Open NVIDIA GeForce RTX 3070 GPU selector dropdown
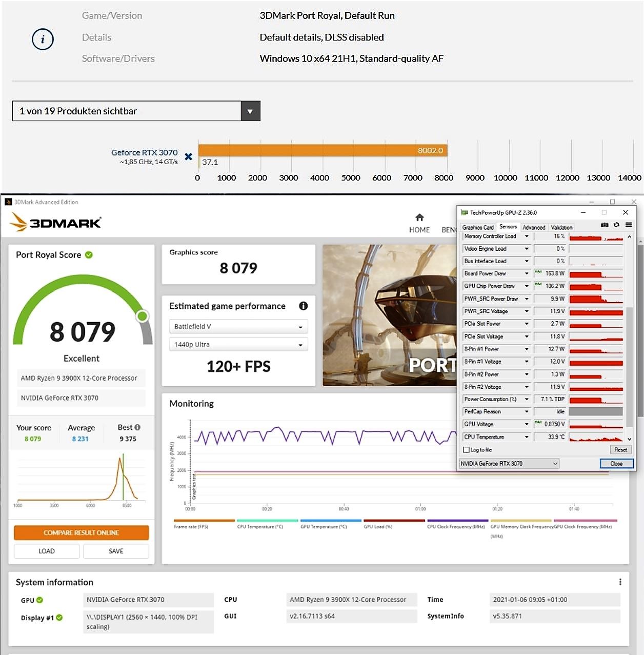The width and height of the screenshot is (644, 655). pos(509,464)
